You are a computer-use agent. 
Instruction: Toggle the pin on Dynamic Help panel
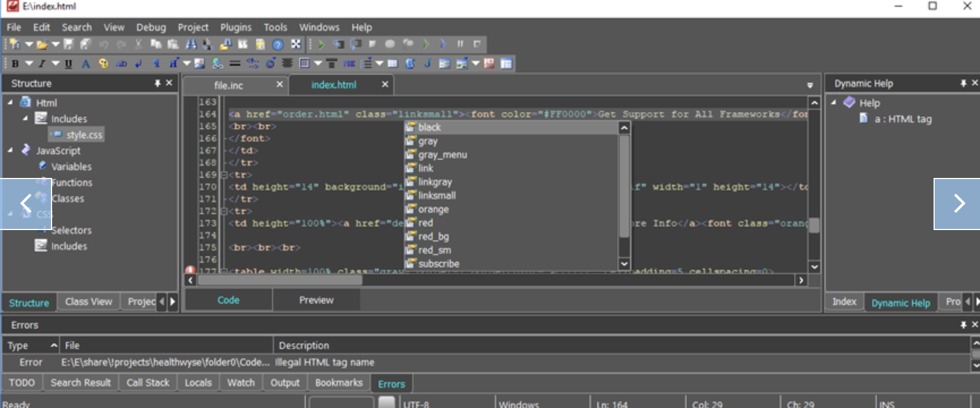[x=963, y=83]
